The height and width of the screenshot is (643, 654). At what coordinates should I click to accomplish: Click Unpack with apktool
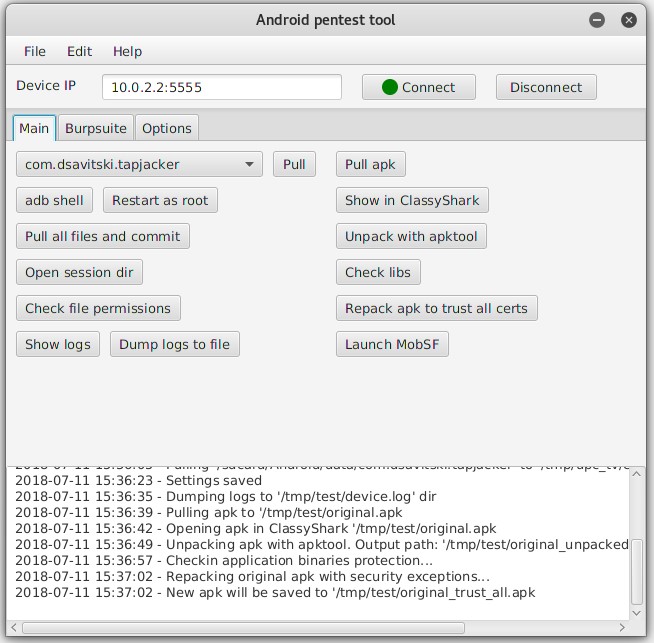pos(411,236)
